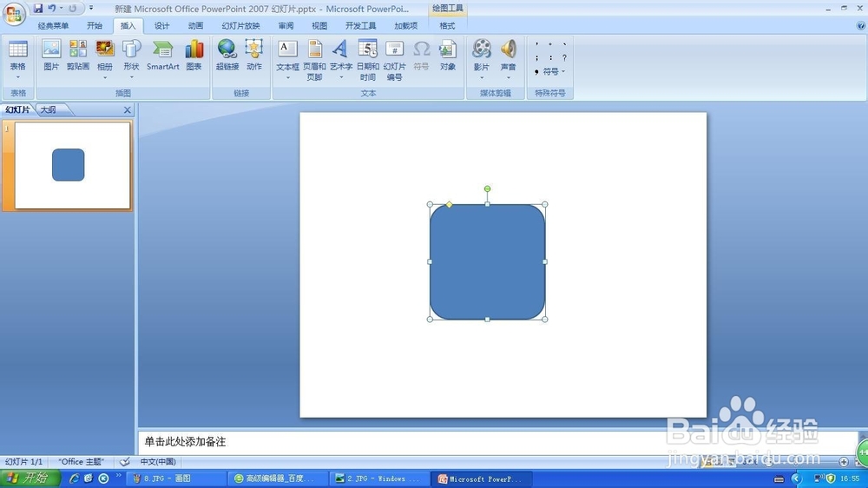Expand the movie (影片) dropdown arrow
Screen dimensions: 868x488
click(481, 77)
